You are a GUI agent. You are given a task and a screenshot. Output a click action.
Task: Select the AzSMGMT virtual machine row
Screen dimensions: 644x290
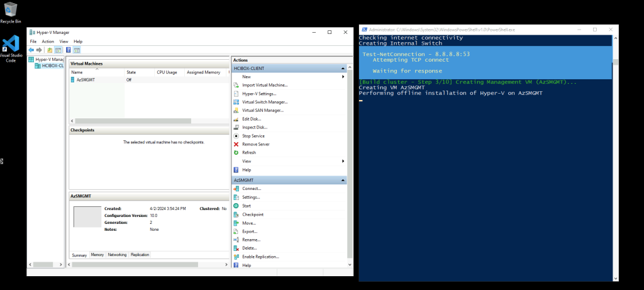pyautogui.click(x=149, y=80)
